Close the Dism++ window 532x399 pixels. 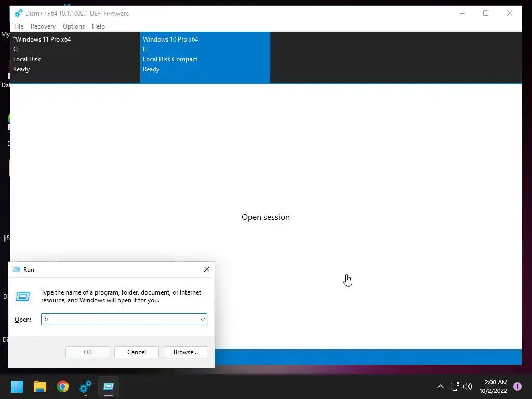510,13
